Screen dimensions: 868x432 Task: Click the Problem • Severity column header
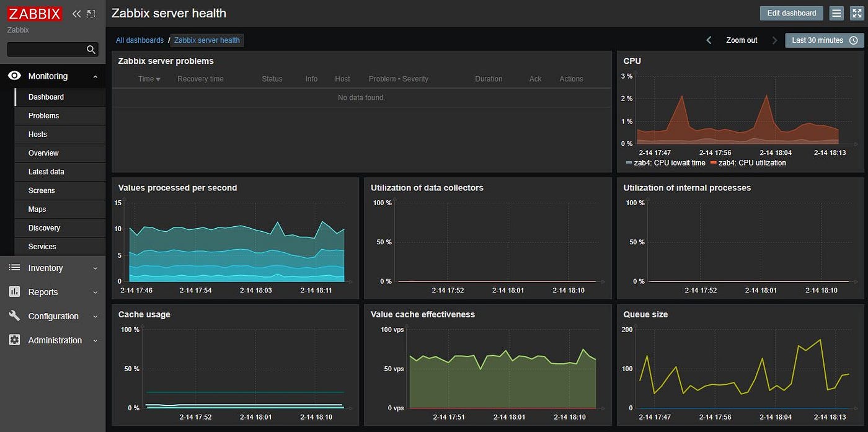399,79
